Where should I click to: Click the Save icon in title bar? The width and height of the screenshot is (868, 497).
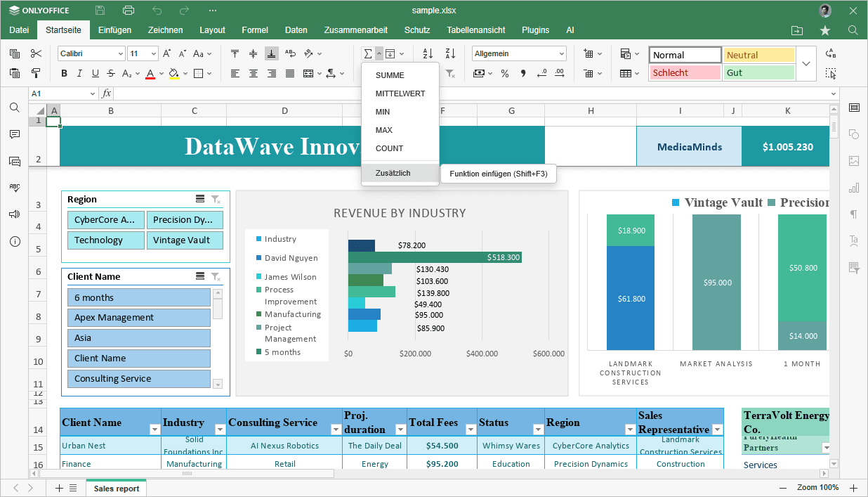[x=100, y=11]
